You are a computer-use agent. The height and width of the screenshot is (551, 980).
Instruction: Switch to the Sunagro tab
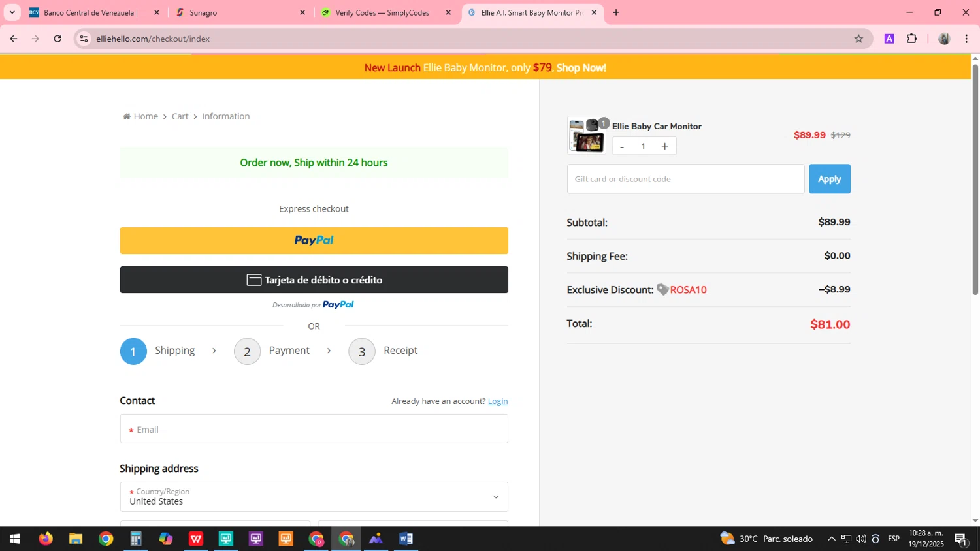tap(240, 12)
